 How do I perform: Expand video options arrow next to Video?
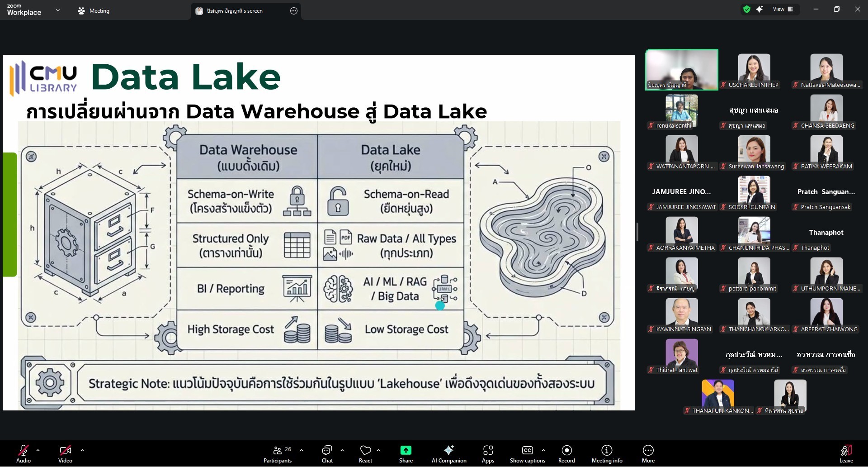click(82, 451)
